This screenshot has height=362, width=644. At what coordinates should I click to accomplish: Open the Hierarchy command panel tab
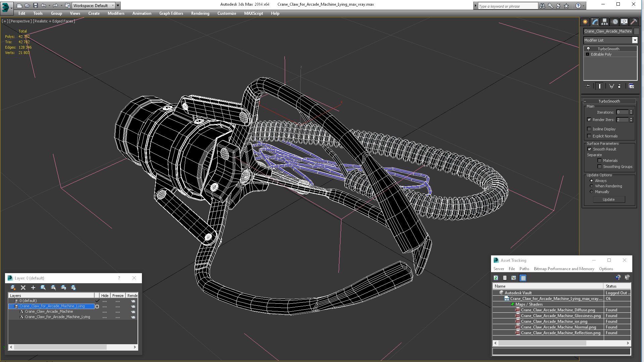(x=604, y=22)
